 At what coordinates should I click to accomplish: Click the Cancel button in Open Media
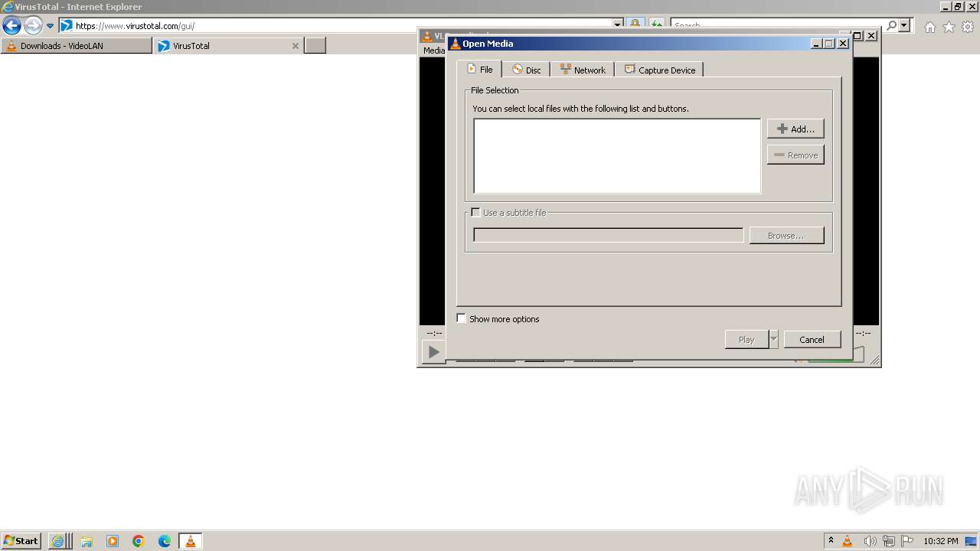812,339
